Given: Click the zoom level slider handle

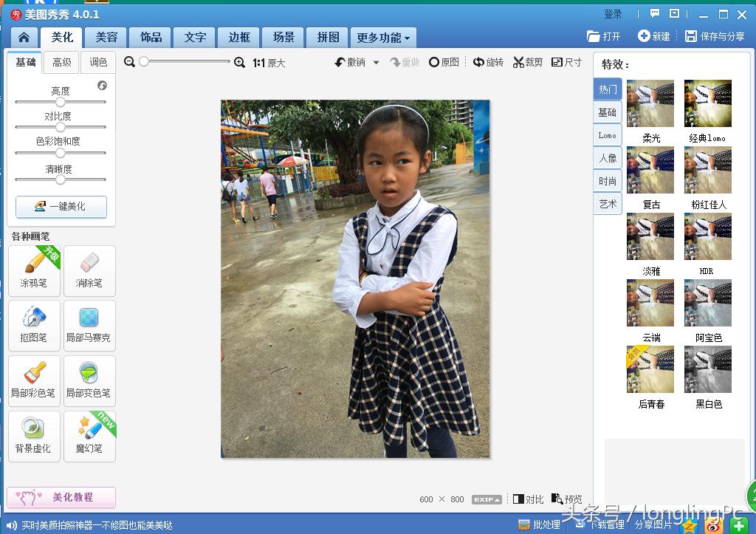Looking at the screenshot, I should (x=144, y=61).
